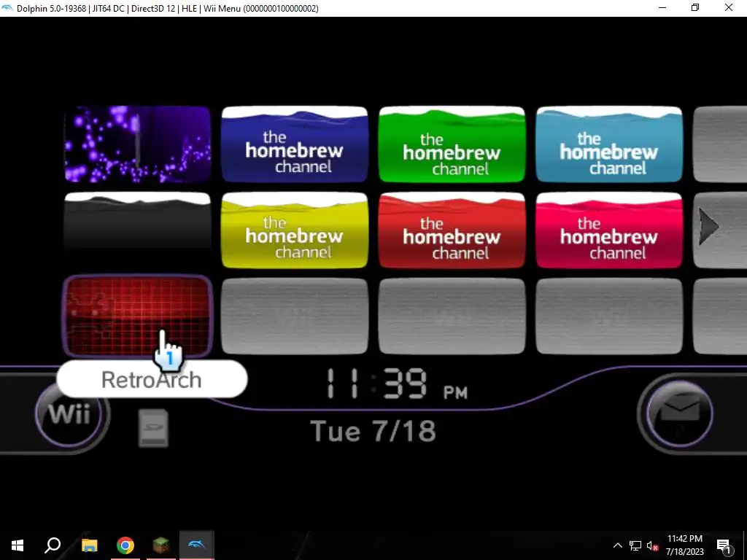Viewport: 747px width, 560px height.
Task: Launch the pink homebrew channel
Action: click(609, 230)
